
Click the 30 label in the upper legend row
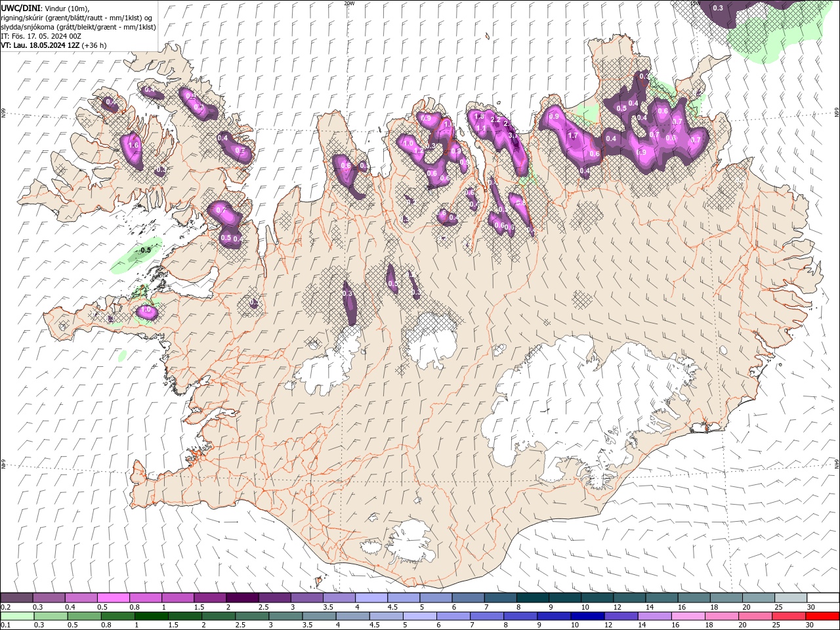811,607
